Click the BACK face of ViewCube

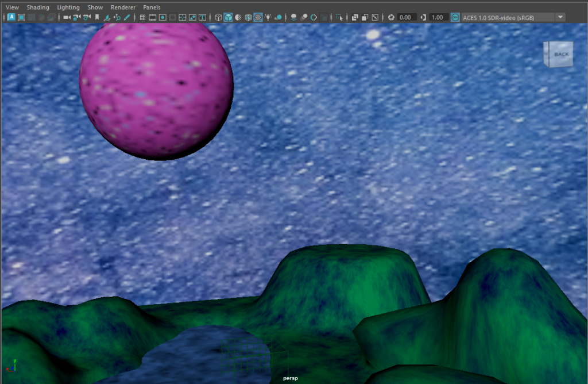tap(560, 55)
